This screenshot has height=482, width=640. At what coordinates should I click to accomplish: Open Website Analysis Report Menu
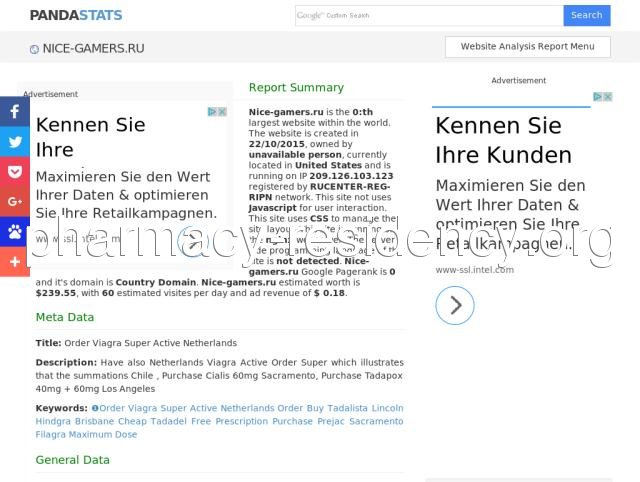[528, 47]
